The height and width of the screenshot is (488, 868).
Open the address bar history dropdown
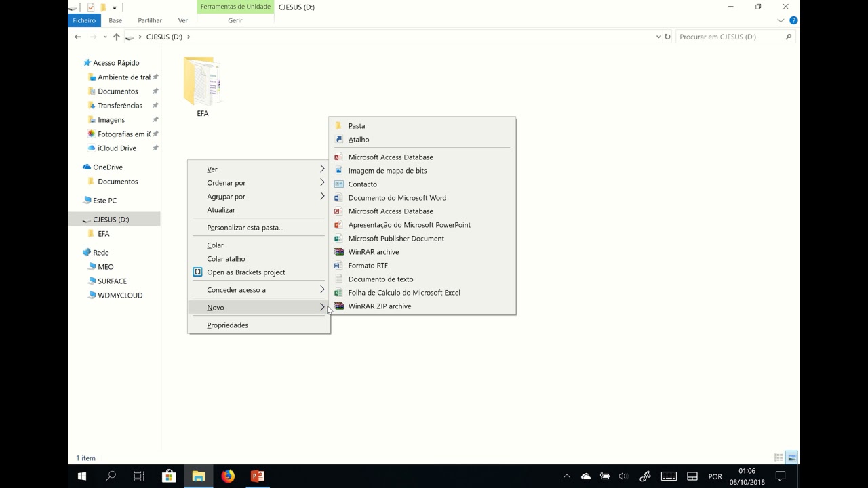(658, 37)
